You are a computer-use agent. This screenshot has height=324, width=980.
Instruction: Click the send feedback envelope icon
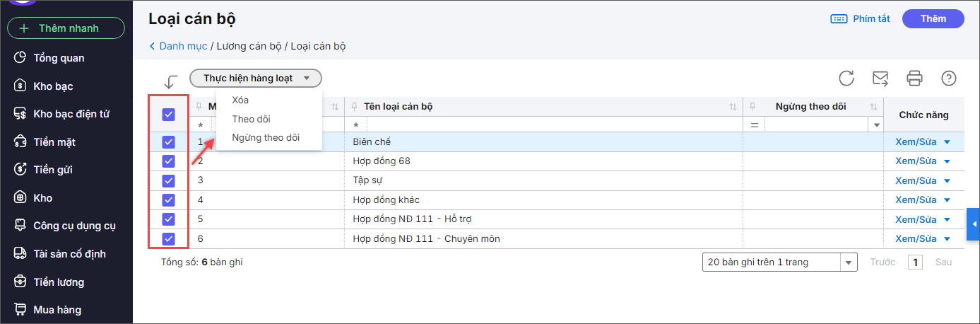[x=880, y=78]
